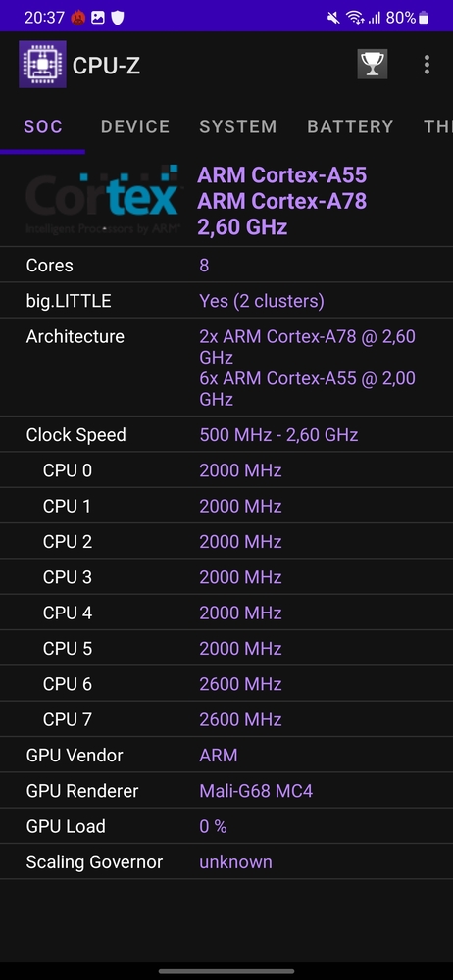Viewport: 453px width, 980px height.
Task: Tap the battery icon in status bar
Action: pyautogui.click(x=424, y=18)
